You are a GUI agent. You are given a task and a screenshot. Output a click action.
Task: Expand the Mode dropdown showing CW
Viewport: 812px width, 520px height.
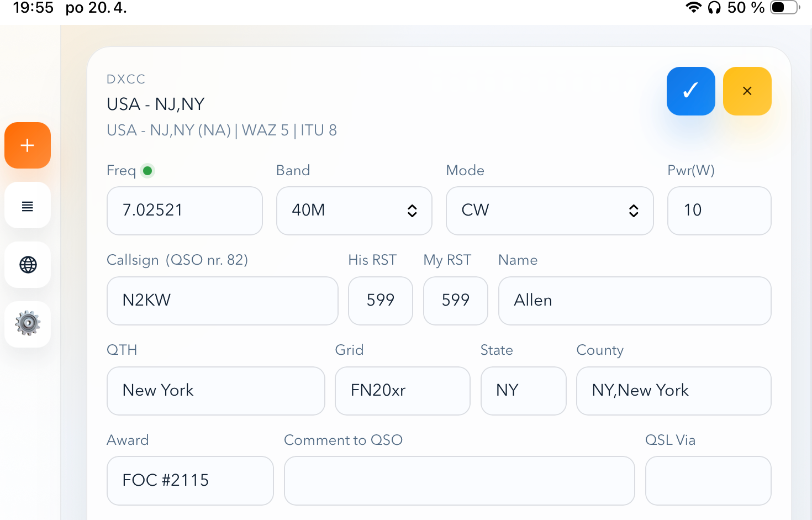coord(549,211)
